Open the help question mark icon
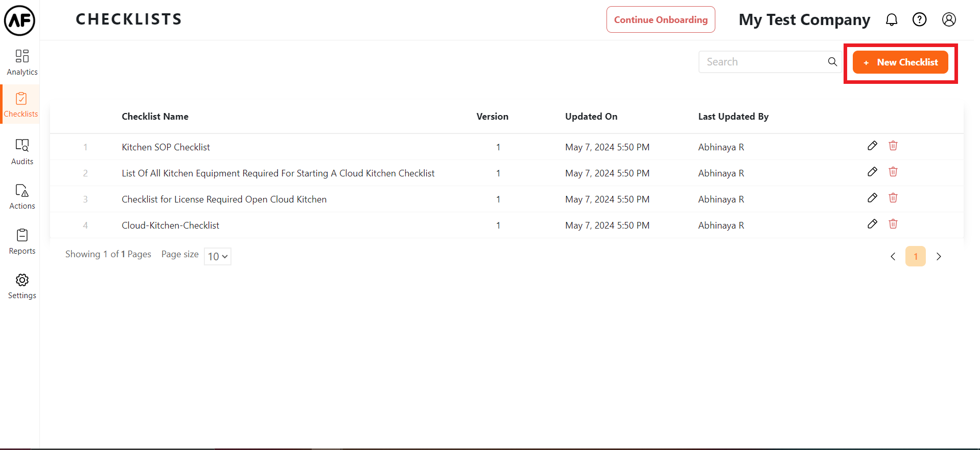Viewport: 980px width, 450px height. 919,20
